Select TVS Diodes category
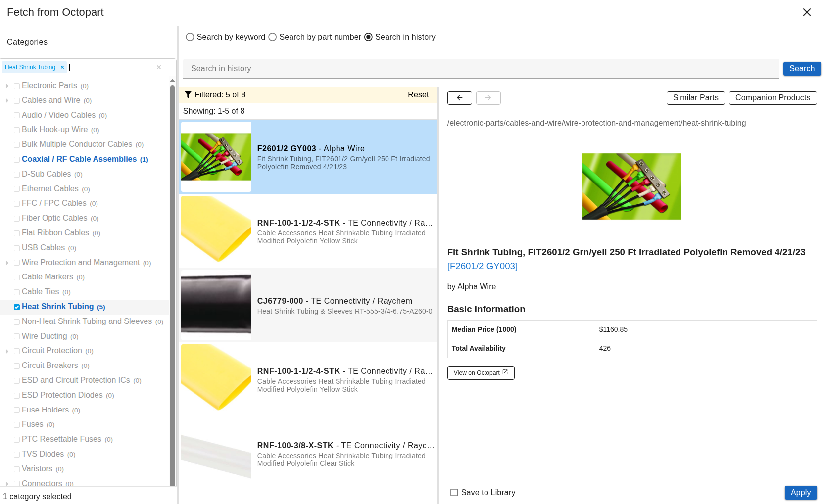Screen dimensions: 824x504 43,454
